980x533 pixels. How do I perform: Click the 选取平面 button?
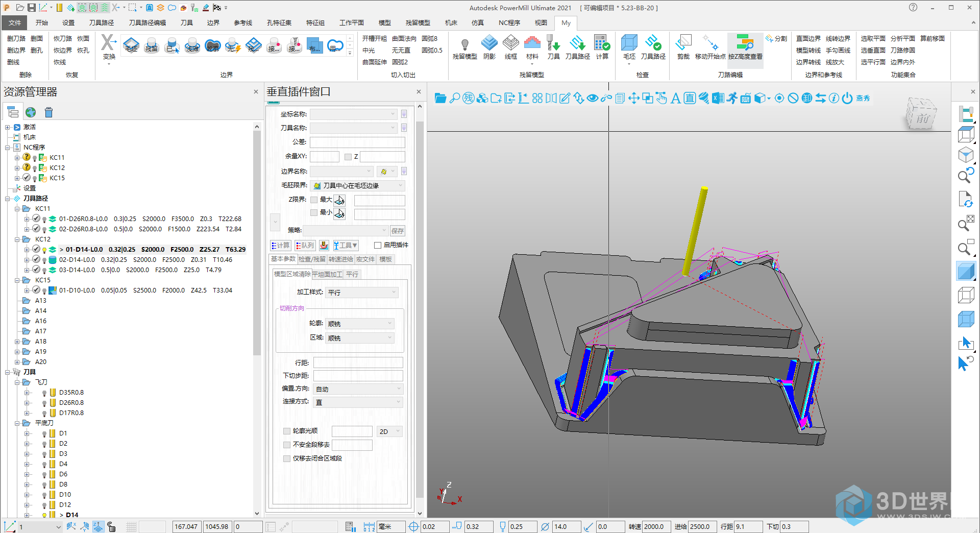(873, 39)
